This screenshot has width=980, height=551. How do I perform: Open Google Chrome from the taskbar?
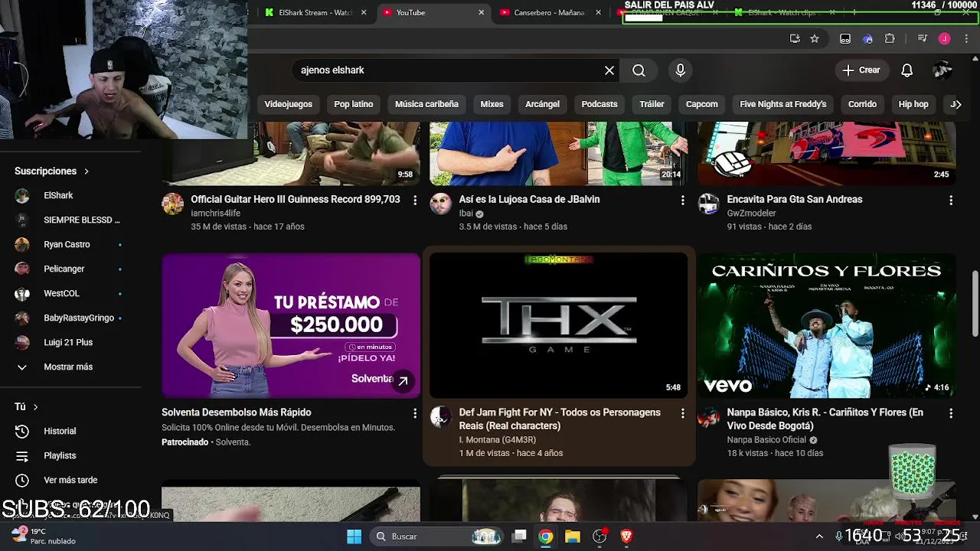tap(545, 536)
